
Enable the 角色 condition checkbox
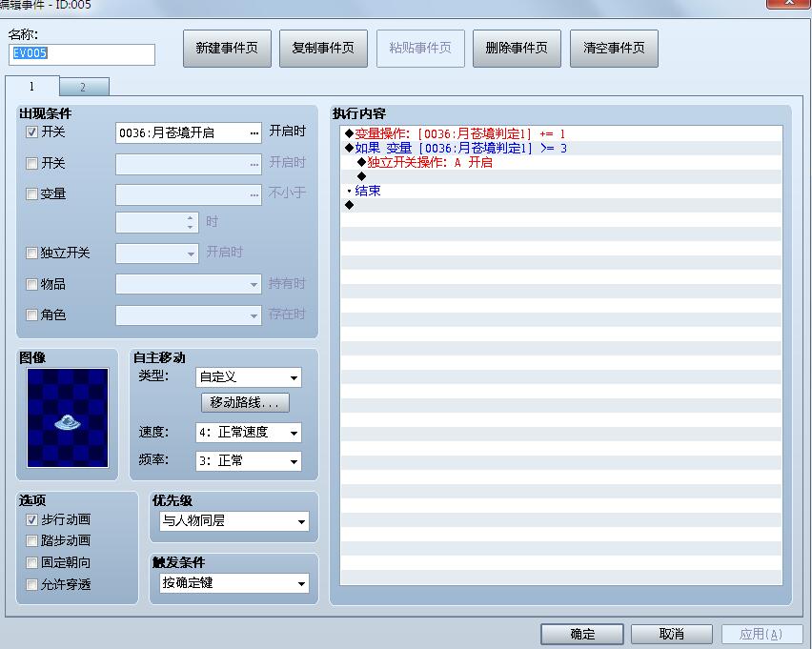pos(31,314)
